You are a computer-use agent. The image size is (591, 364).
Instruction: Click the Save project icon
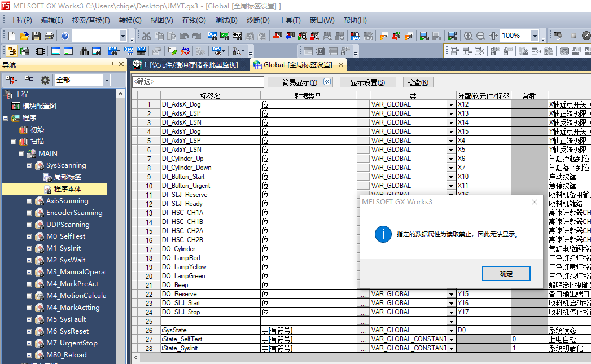(36, 36)
